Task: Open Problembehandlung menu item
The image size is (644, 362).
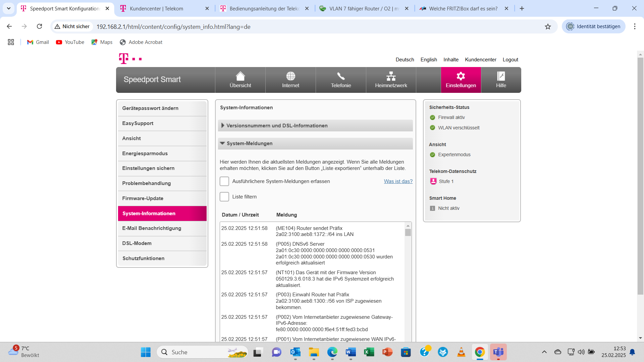Action: pyautogui.click(x=162, y=183)
